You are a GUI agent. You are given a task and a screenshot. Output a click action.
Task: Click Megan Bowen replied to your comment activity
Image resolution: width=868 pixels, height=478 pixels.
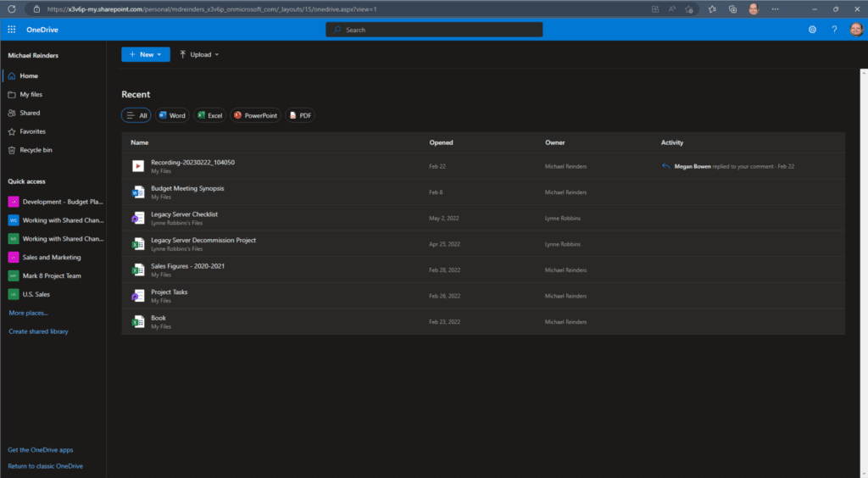click(x=734, y=166)
